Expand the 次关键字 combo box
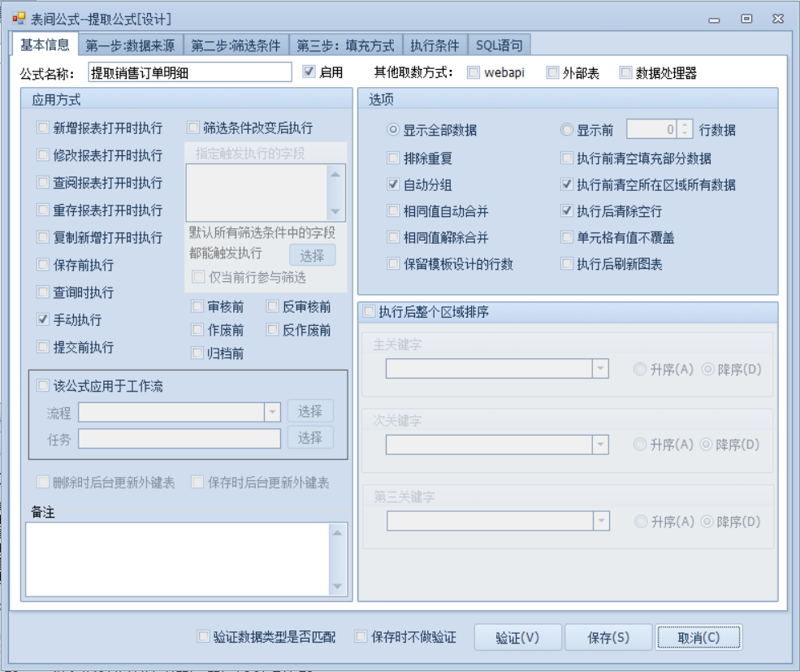 (600, 444)
